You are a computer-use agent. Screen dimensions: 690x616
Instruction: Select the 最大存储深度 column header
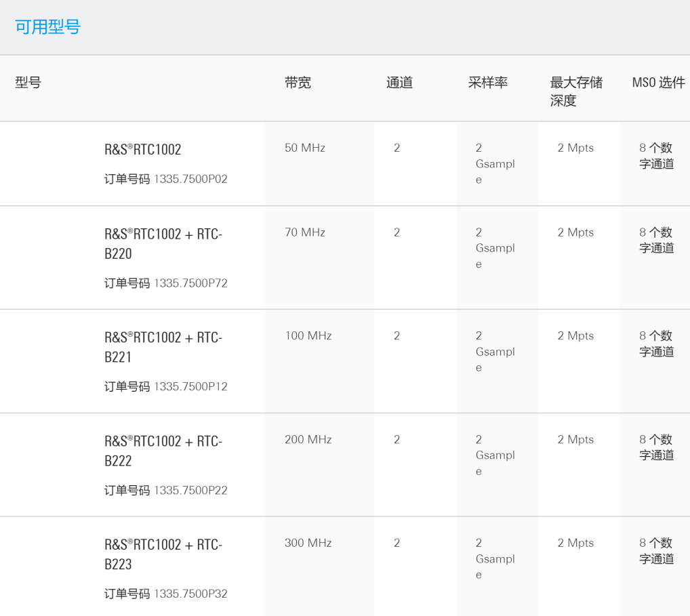(x=576, y=91)
